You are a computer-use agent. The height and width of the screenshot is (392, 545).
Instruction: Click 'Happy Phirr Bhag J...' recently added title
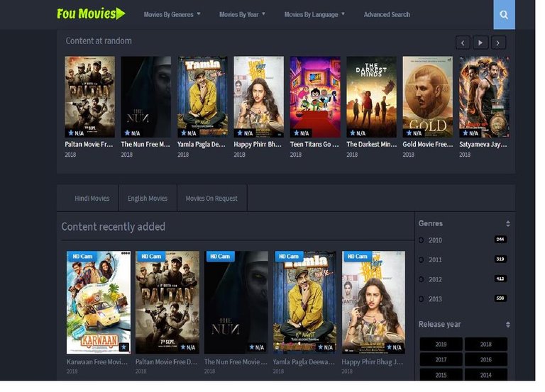pos(373,362)
